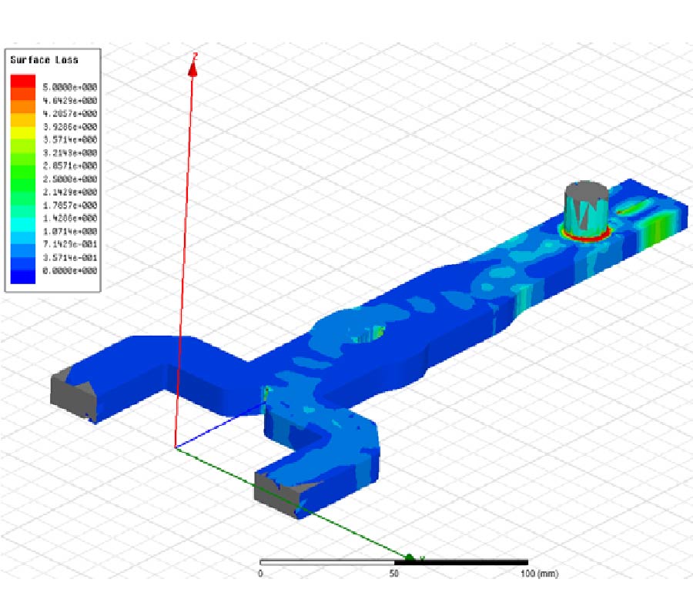Click the black segment of the scale bar
The image size is (693, 616).
click(x=460, y=563)
